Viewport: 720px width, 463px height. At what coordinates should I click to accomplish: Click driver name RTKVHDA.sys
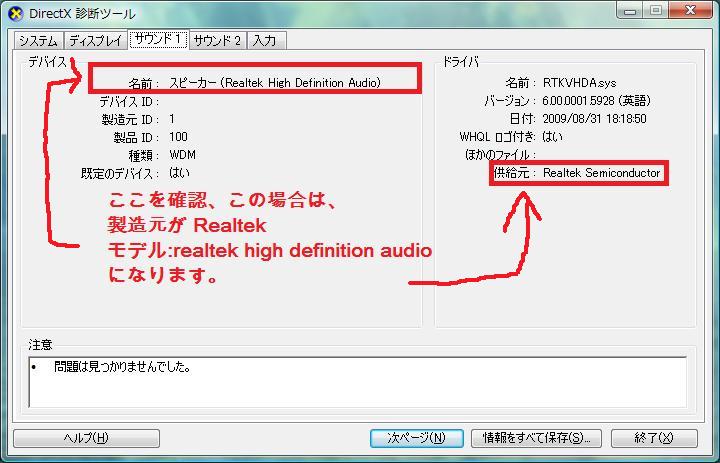pyautogui.click(x=579, y=83)
